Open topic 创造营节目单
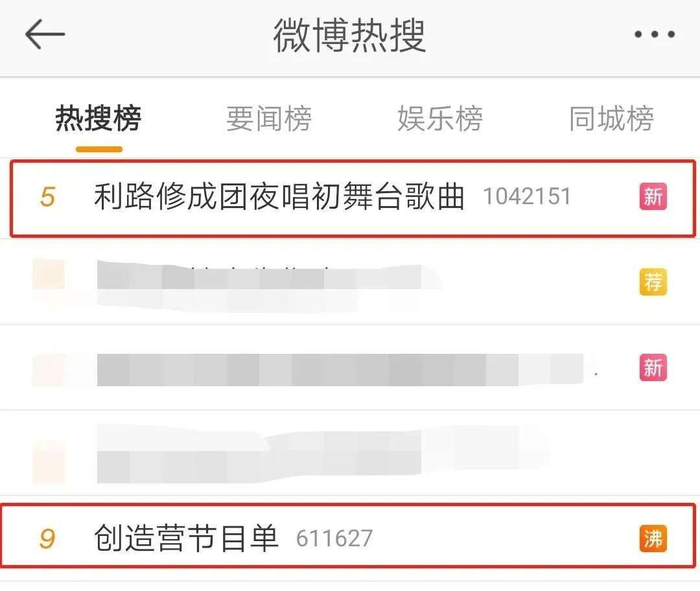Image resolution: width=700 pixels, height=591 pixels. 186,538
